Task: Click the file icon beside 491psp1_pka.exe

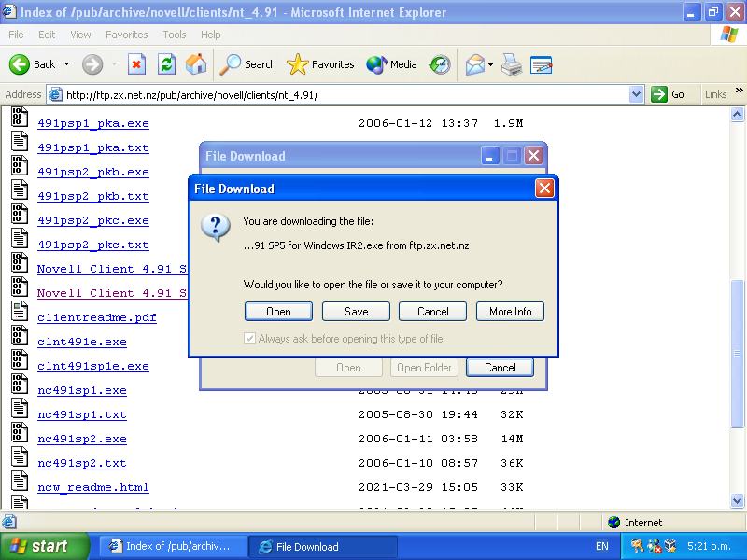Action: click(19, 117)
